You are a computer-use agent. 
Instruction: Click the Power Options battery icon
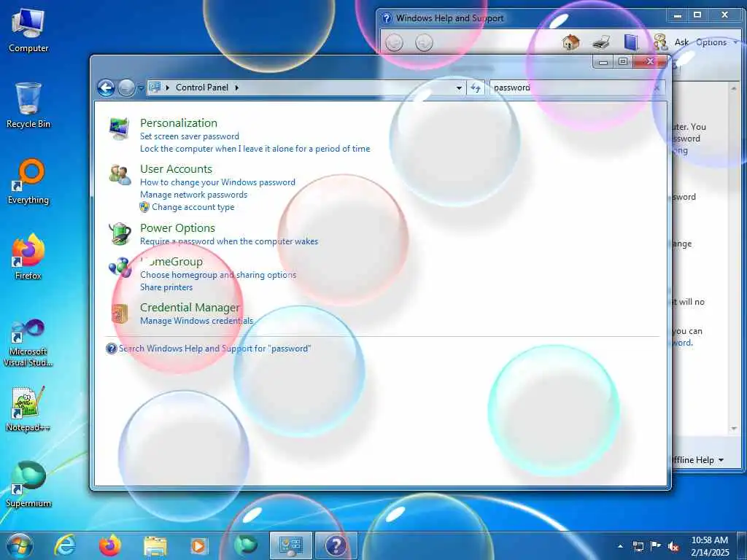click(x=120, y=234)
